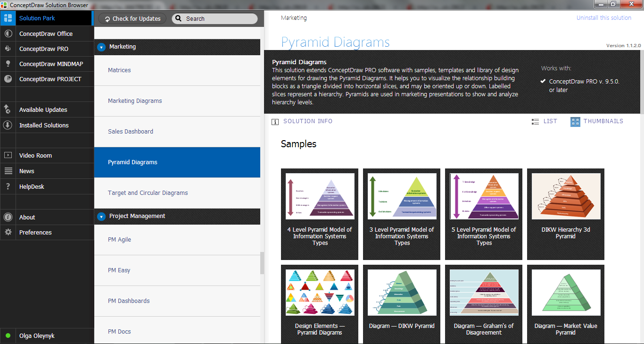
Task: Click the Version 1.1.2.0 label
Action: (x=623, y=46)
